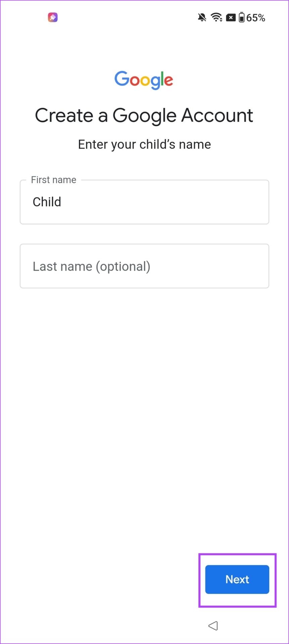Focus the First name input field
289x644 pixels.
[144, 202]
